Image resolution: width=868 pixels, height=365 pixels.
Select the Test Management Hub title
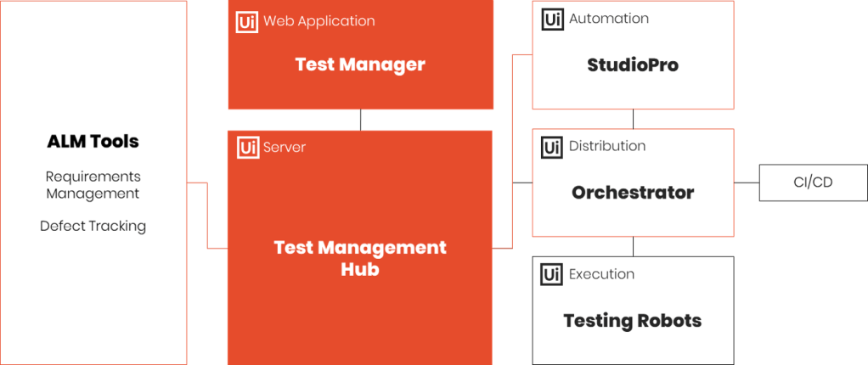360,258
